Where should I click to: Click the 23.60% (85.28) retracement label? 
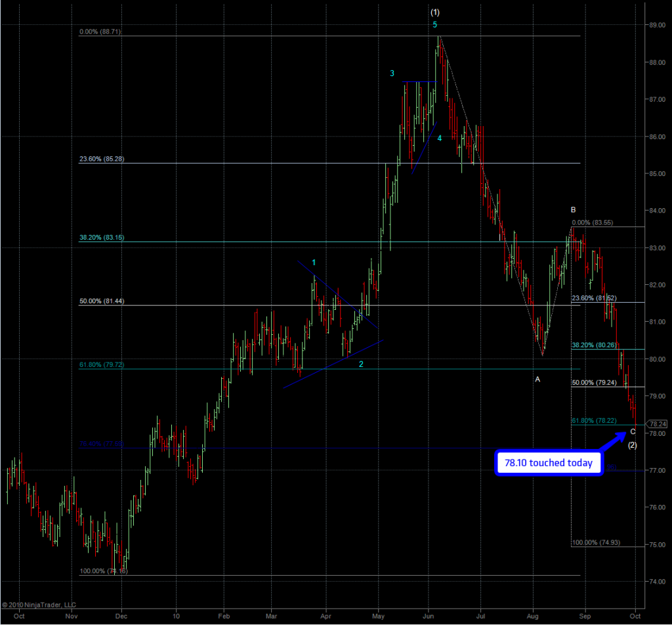[x=102, y=158]
